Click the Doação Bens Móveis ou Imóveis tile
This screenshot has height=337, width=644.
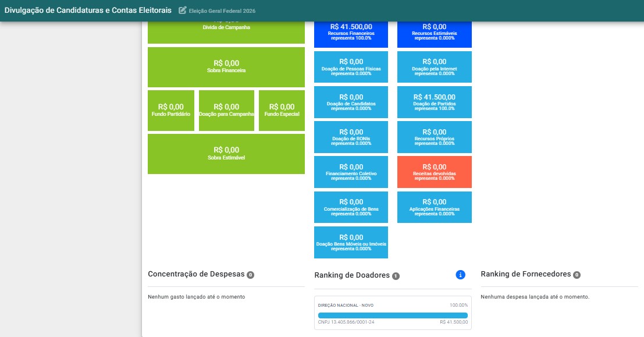pyautogui.click(x=351, y=243)
